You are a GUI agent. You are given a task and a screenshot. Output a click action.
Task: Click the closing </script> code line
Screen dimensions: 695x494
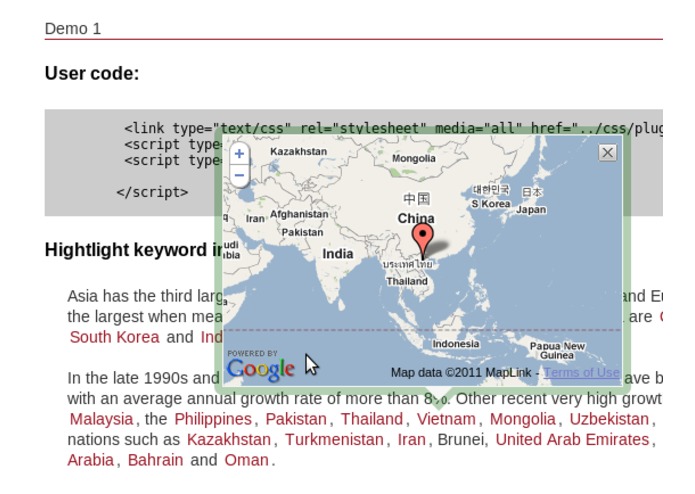152,192
